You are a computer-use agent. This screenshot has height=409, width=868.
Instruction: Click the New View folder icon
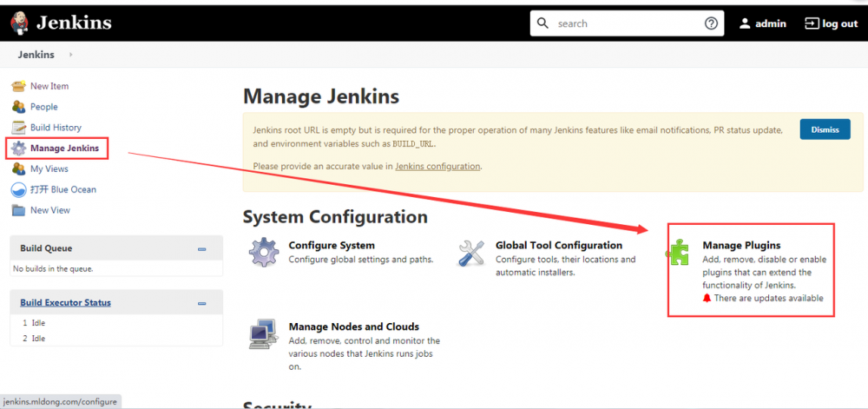point(19,210)
